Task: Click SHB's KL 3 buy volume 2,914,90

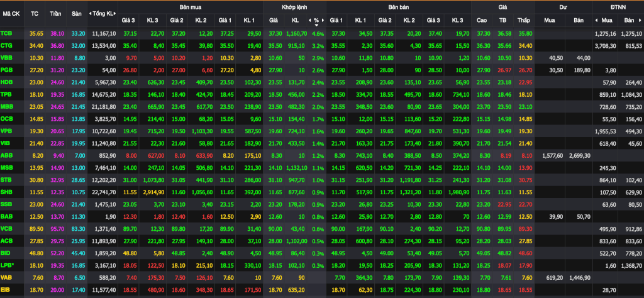Action: tap(153, 192)
